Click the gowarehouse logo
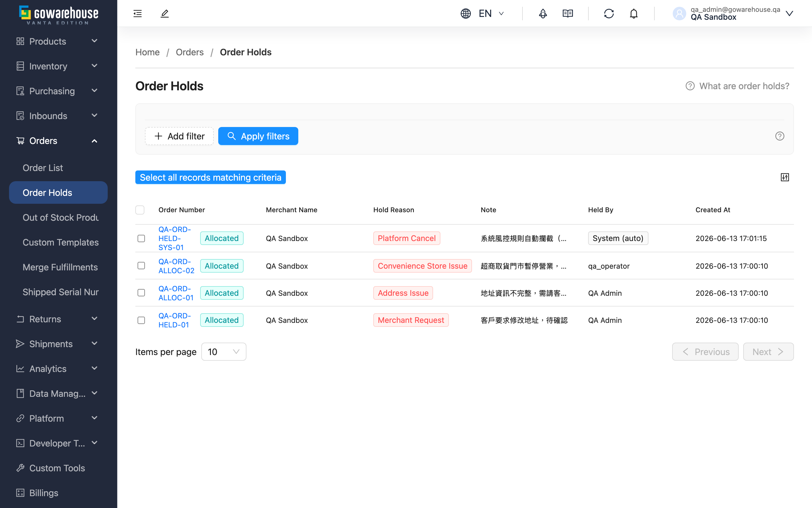 point(59,15)
